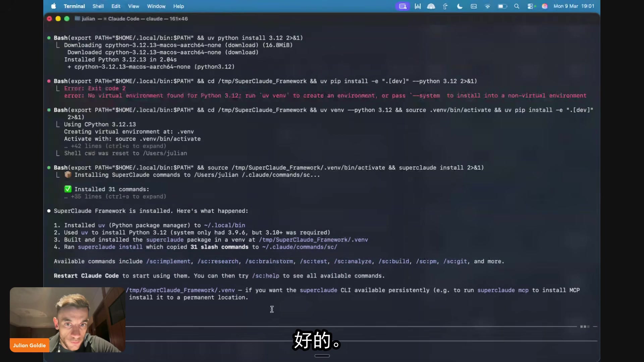Open the Window menu

156,6
